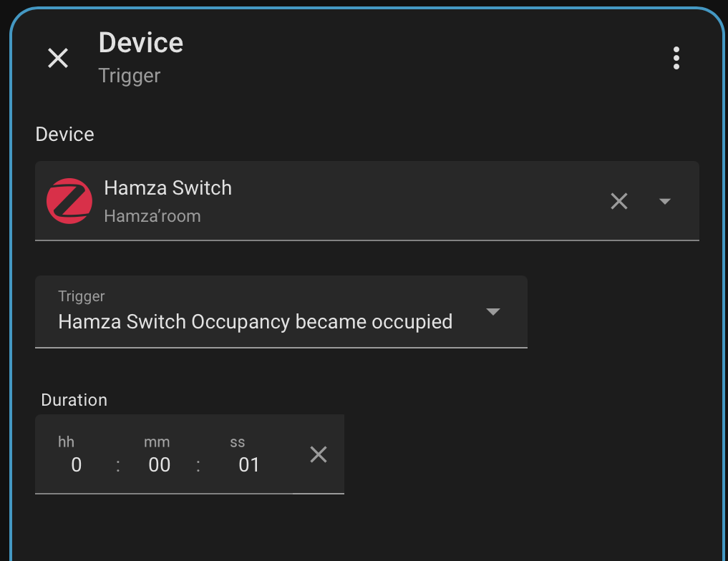Viewport: 728px width, 561px height.
Task: Click the red Zigbee device icon
Action: (x=69, y=201)
